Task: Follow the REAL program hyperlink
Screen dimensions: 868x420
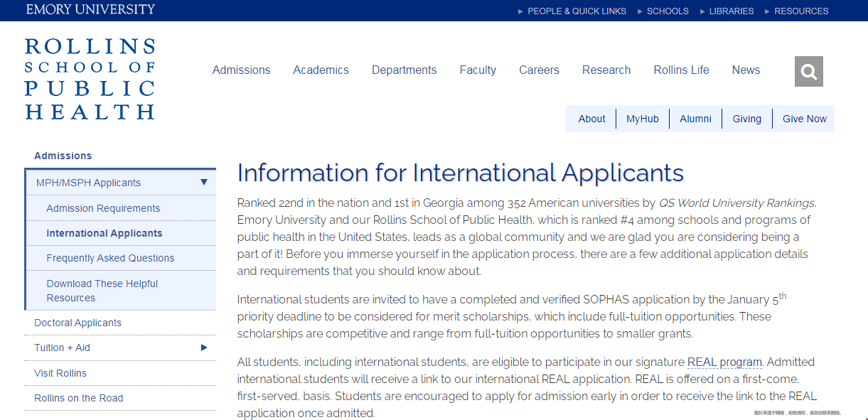Action: tap(724, 362)
